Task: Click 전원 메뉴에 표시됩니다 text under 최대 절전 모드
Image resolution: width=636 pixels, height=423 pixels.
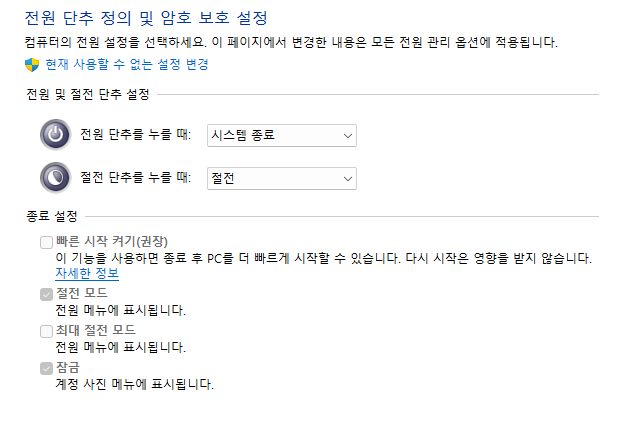Action: tap(120, 347)
